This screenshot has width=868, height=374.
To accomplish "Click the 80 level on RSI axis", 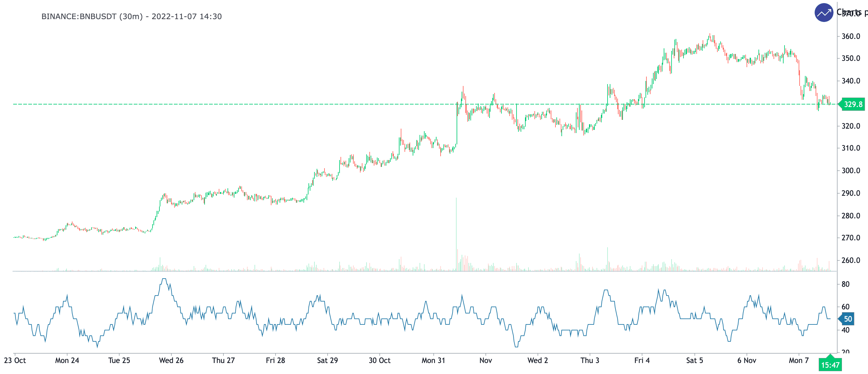I will pos(845,284).
